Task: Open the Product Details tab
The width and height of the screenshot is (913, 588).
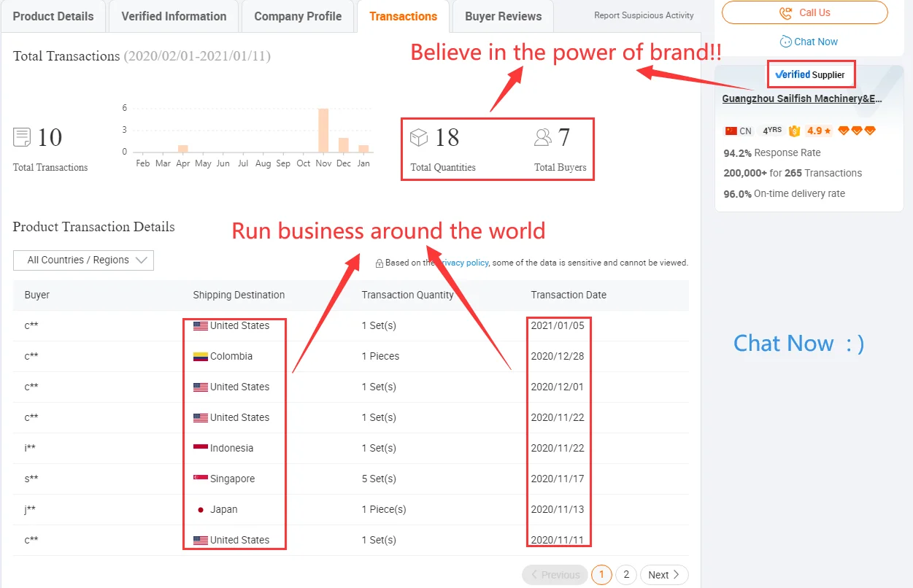Action: click(53, 16)
